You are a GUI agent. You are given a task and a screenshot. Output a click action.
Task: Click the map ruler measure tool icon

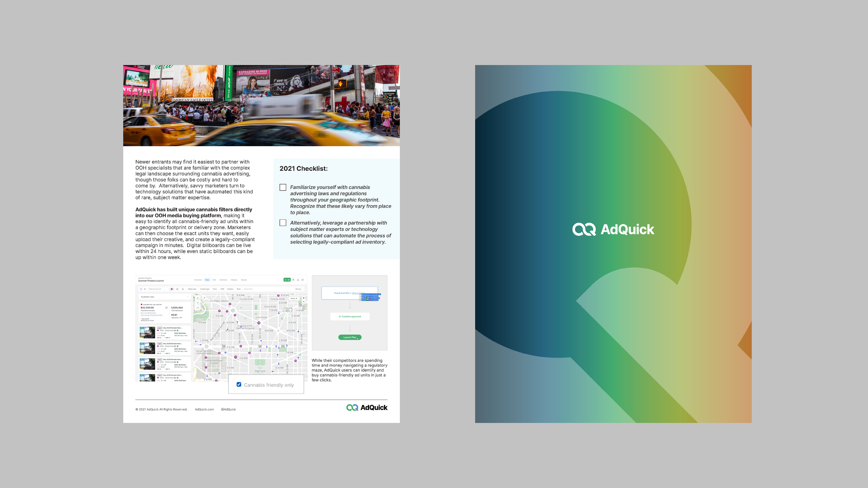198,308
